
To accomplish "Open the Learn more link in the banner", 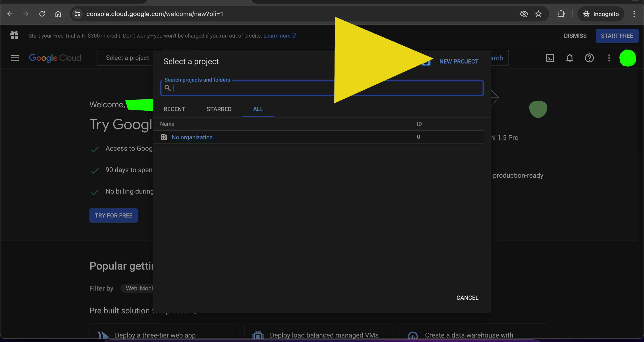I will click(x=280, y=36).
